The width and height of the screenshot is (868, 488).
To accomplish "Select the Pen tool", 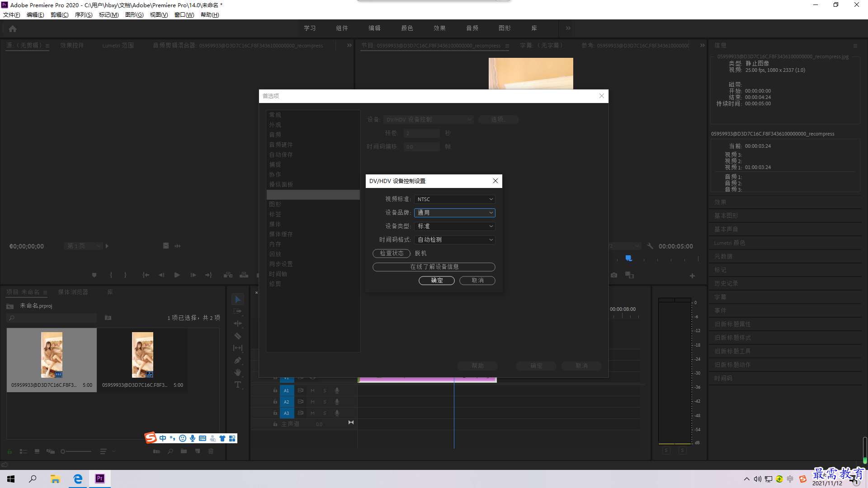I will tap(238, 360).
